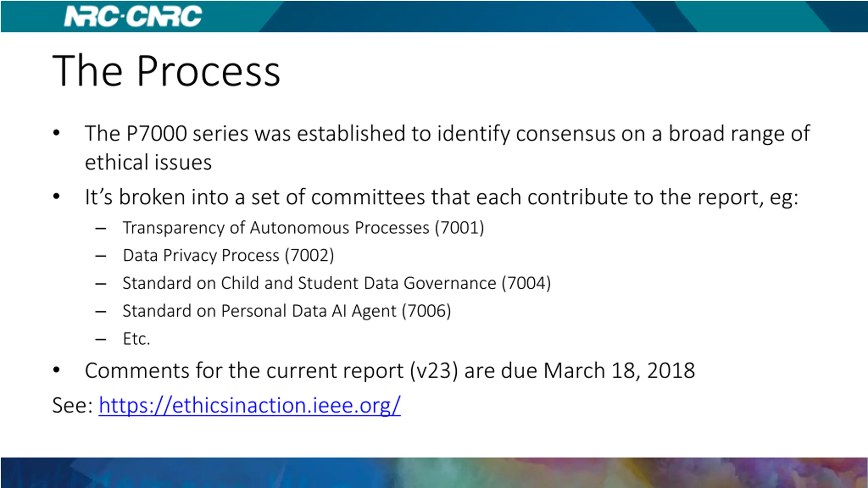Click the NRC-CNRC logo in header
The width and height of the screenshot is (868, 488).
[x=133, y=16]
